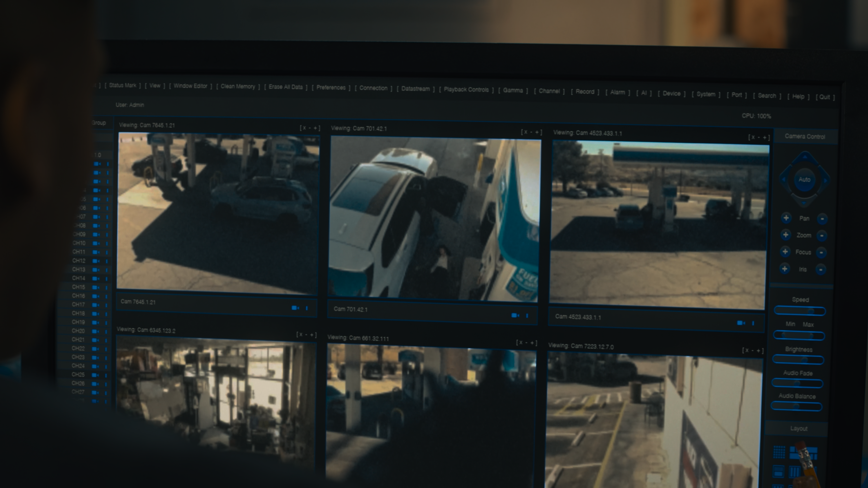Viewport: 868px width, 488px height.
Task: Click the Zoom plus button
Action: tap(785, 235)
